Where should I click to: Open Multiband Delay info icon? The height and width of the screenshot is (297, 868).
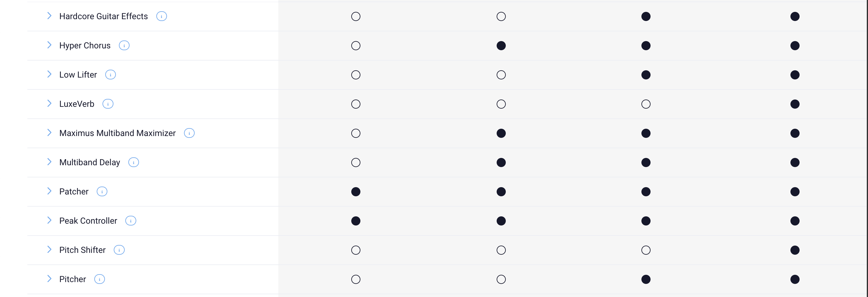click(x=134, y=162)
